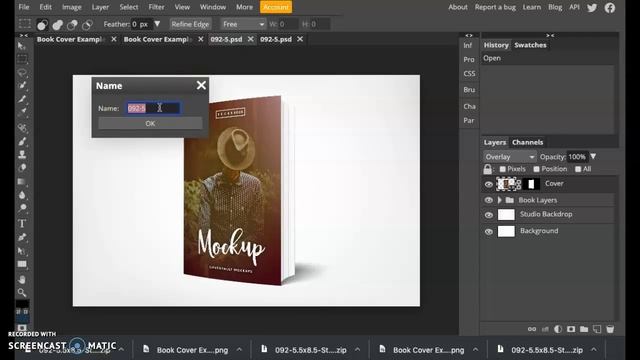Expand the Book Layers folder
The image size is (640, 360).
pyautogui.click(x=500, y=200)
